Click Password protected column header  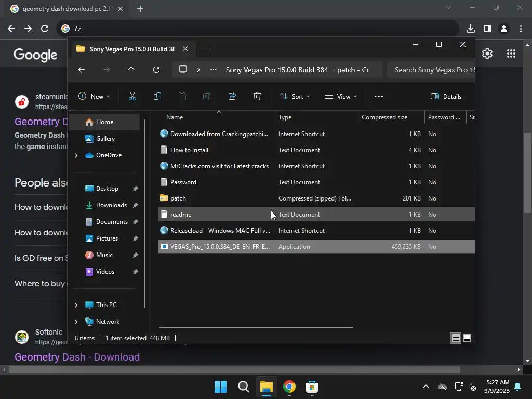(445, 117)
